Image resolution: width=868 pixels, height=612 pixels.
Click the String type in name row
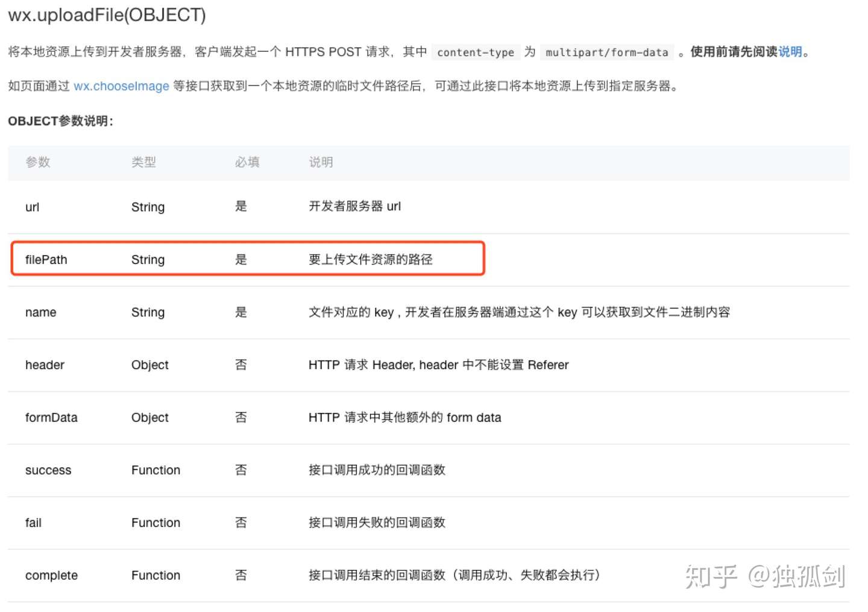(148, 312)
